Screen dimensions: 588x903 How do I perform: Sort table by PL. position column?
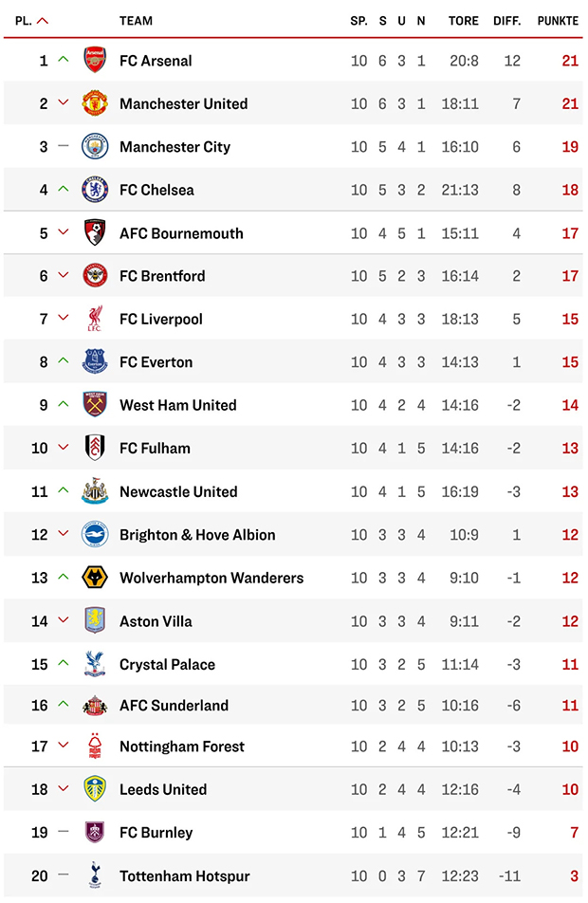24,21
